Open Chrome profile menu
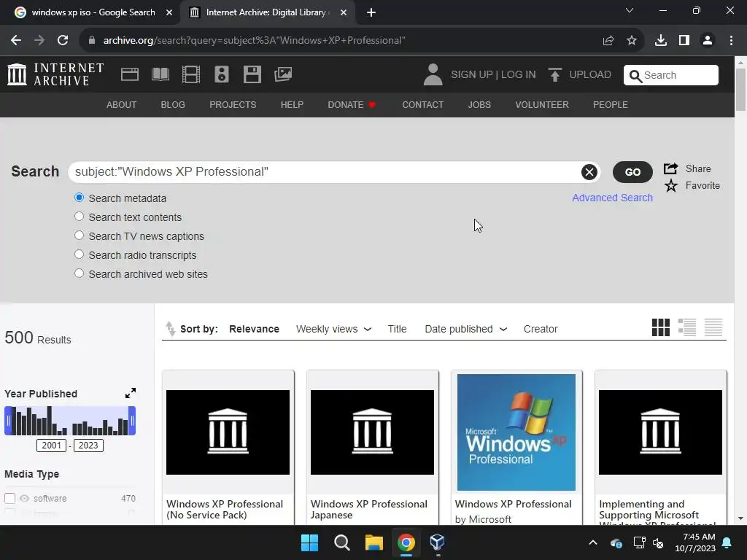Image resolution: width=747 pixels, height=560 pixels. (x=708, y=41)
